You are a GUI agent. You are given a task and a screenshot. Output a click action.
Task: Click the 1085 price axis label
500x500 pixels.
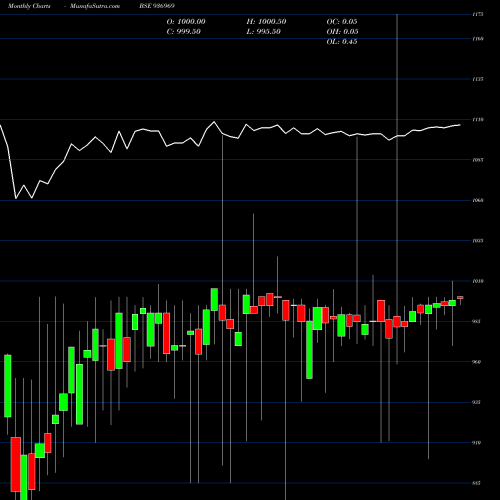[478, 160]
